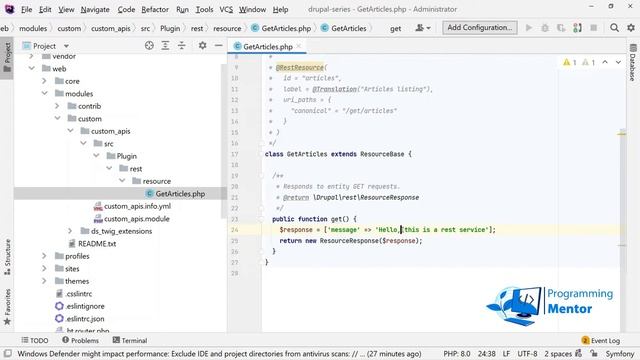
Task: Open the File menu
Action: tap(27, 9)
